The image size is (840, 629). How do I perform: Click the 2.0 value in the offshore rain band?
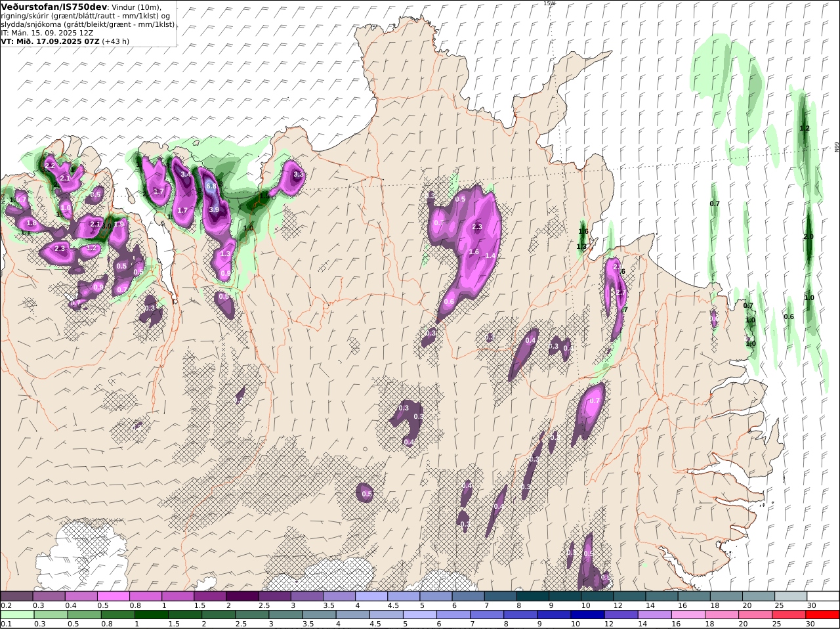[808, 237]
